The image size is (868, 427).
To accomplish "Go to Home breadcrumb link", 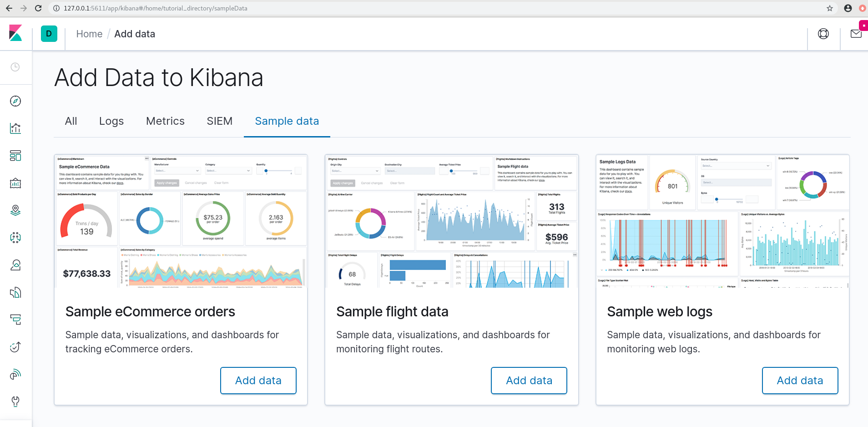I will pos(89,34).
